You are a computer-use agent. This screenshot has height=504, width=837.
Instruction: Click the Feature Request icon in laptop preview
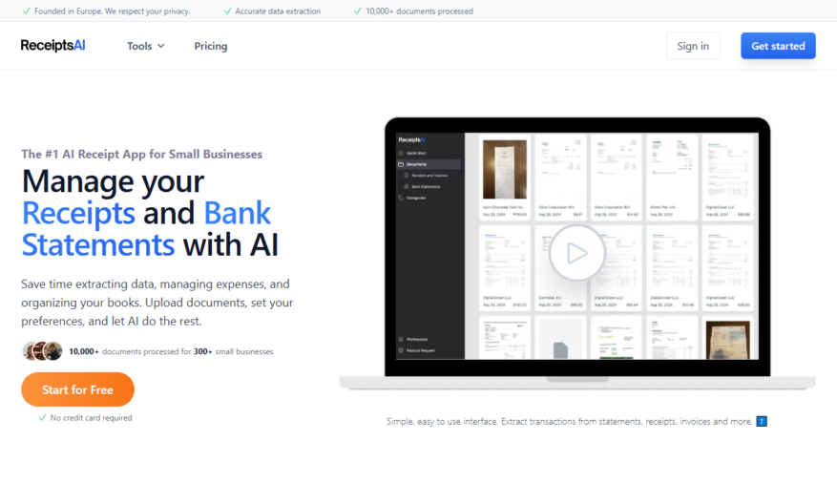point(401,350)
